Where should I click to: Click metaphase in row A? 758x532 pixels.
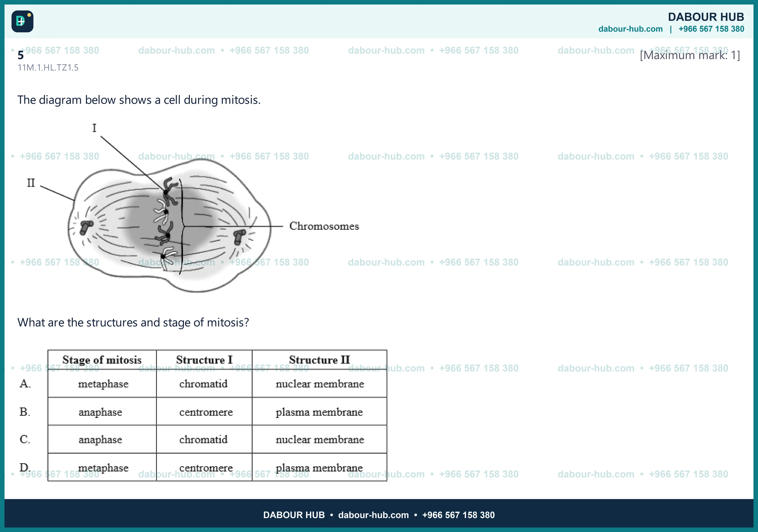pyautogui.click(x=103, y=384)
